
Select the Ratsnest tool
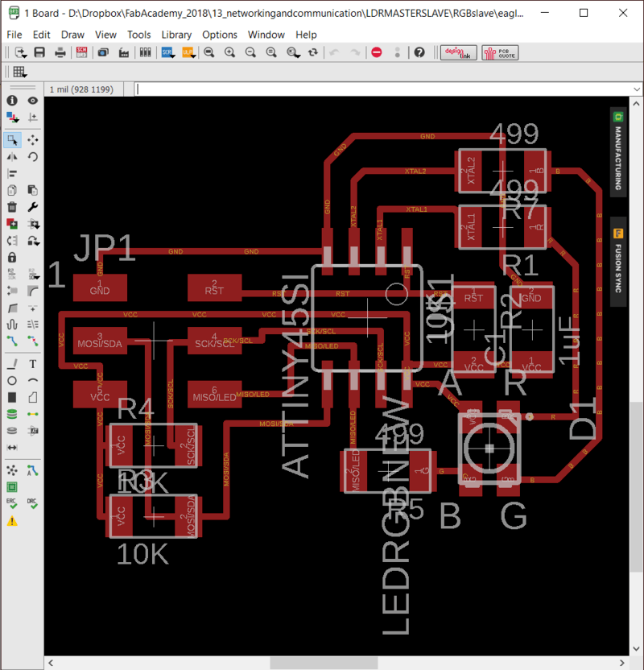click(x=12, y=470)
